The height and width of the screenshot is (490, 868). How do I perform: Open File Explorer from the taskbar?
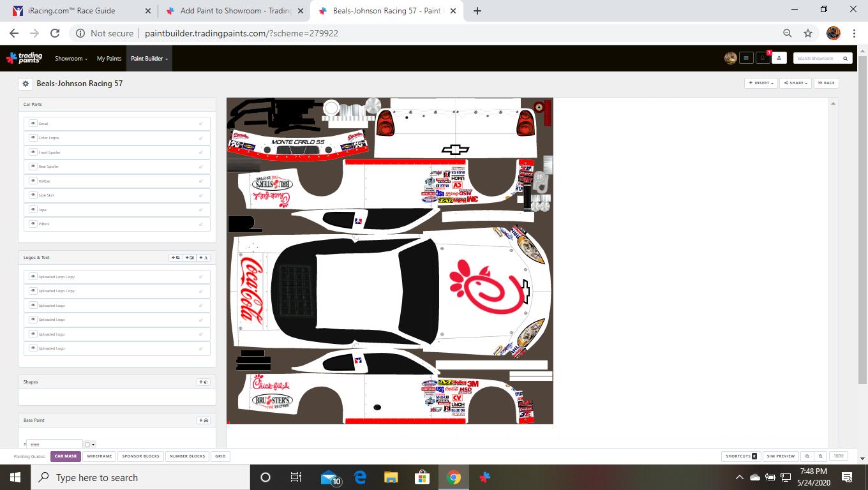point(391,477)
